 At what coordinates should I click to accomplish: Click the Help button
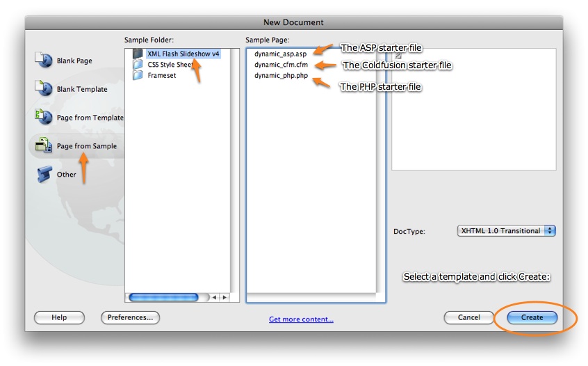point(59,317)
